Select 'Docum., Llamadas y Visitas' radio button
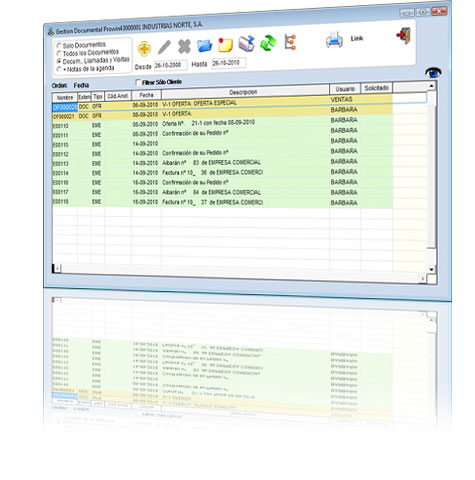Viewport: 475px width, 480px height. pyautogui.click(x=59, y=62)
